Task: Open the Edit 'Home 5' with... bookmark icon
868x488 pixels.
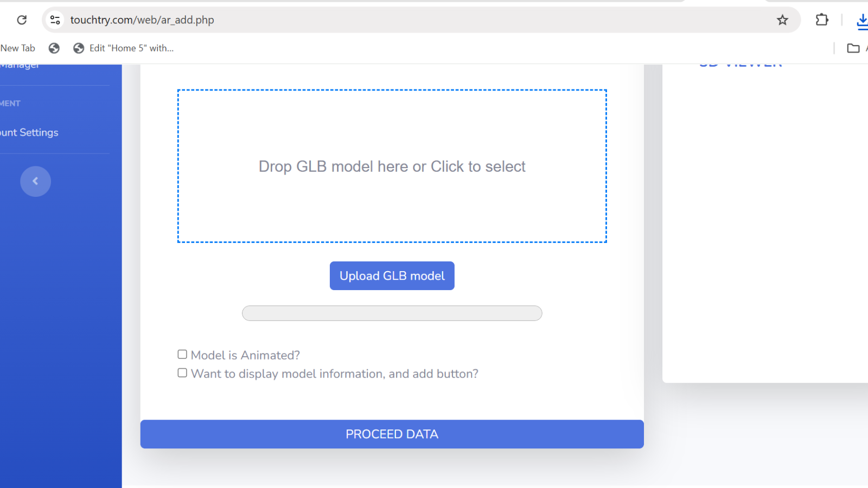Action: pyautogui.click(x=79, y=48)
